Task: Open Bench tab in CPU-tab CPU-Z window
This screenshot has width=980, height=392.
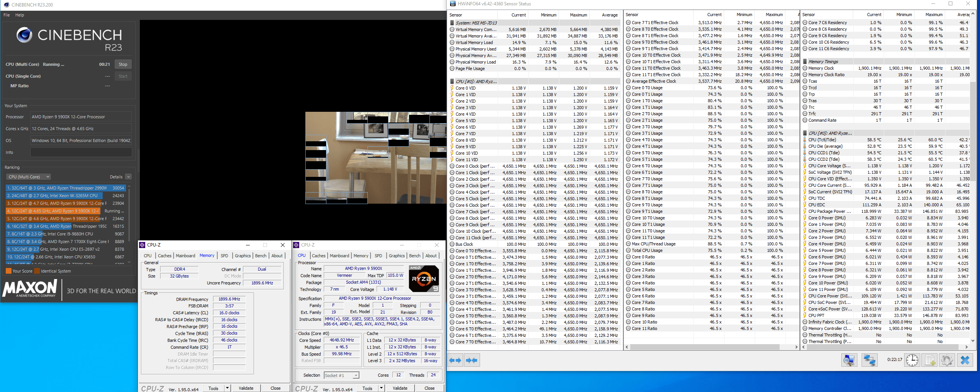Action: pyautogui.click(x=415, y=256)
